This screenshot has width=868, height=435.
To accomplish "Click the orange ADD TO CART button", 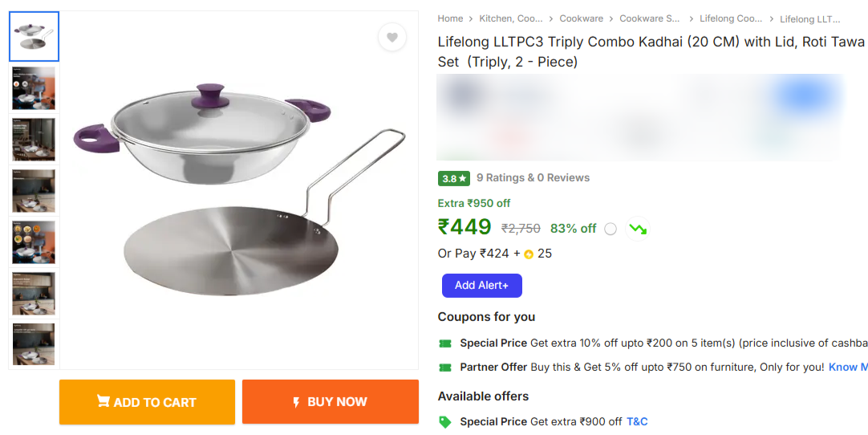I will (x=147, y=402).
